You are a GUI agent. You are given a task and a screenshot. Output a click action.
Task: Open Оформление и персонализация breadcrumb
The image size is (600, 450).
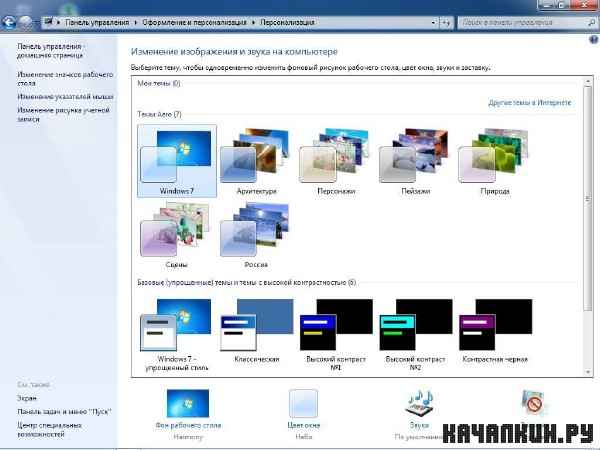point(194,22)
